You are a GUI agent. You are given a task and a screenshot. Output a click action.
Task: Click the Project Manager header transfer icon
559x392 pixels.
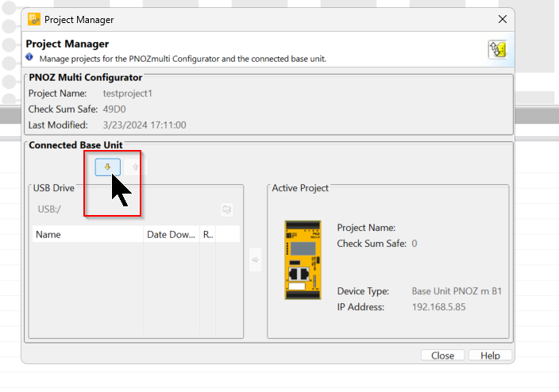[x=498, y=49]
